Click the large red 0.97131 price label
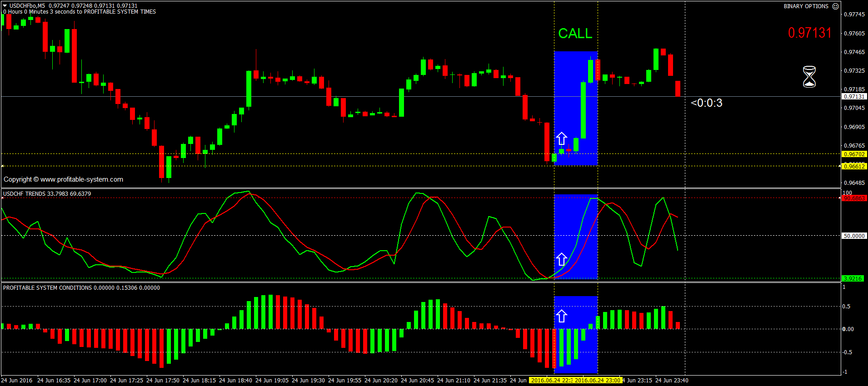The image size is (868, 386). pos(810,33)
